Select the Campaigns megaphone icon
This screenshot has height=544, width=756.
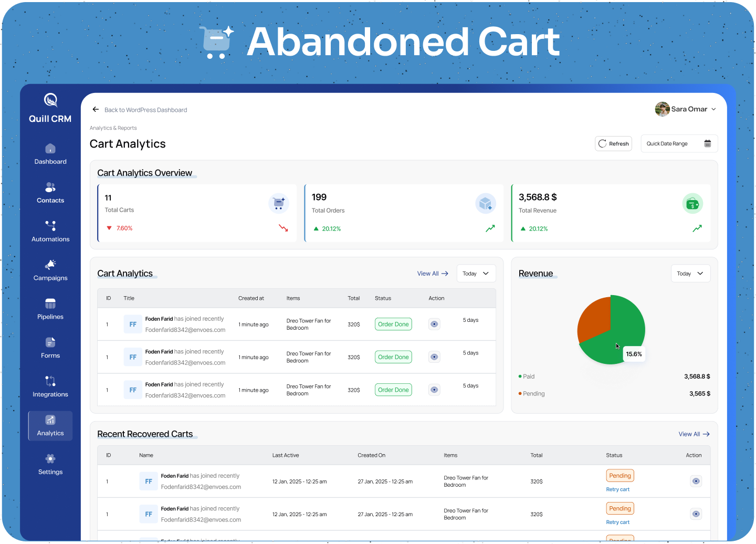click(50, 265)
